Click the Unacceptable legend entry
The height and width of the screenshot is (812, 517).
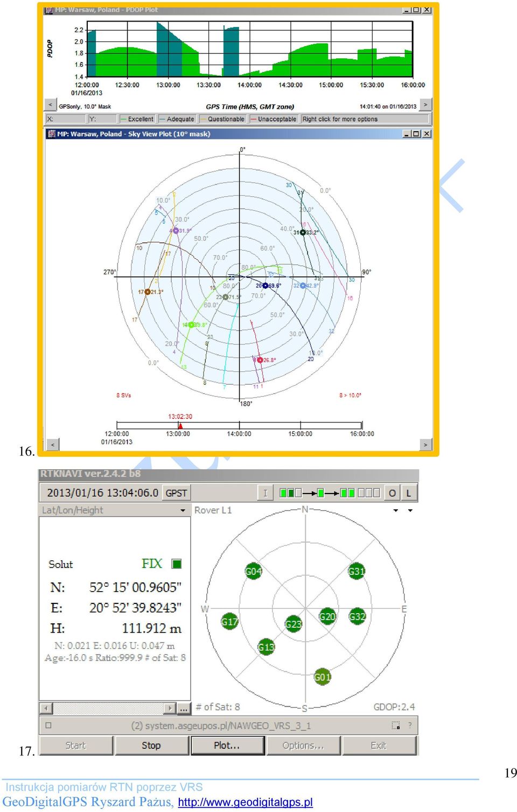click(273, 119)
